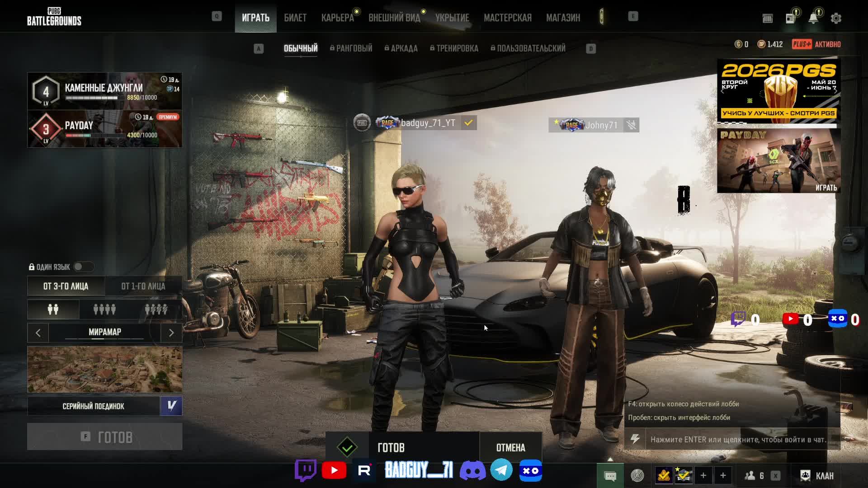Open the Магазин tab
868x488 pixels.
click(563, 18)
